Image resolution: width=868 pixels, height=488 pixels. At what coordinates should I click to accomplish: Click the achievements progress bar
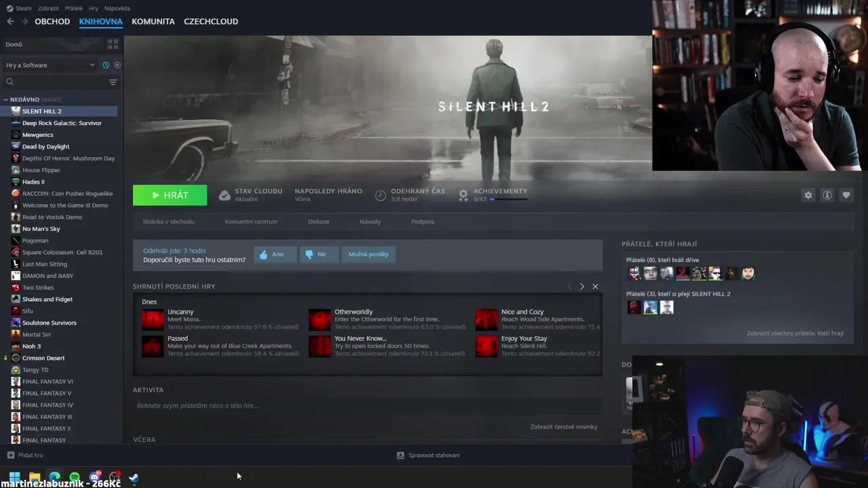(508, 199)
